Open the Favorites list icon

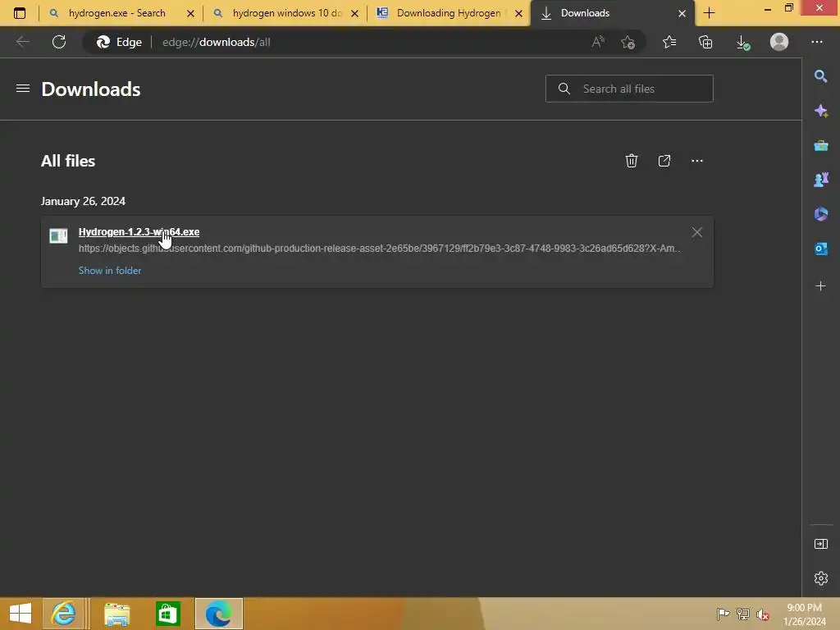[669, 42]
